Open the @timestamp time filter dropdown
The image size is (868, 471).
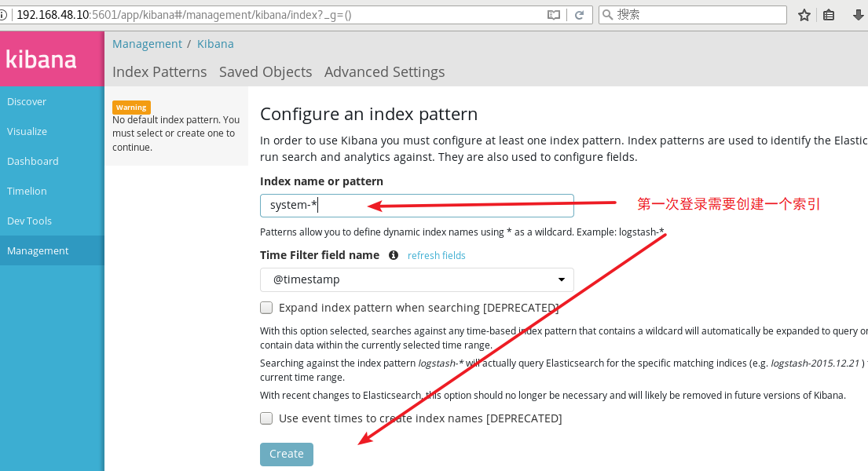tap(417, 279)
